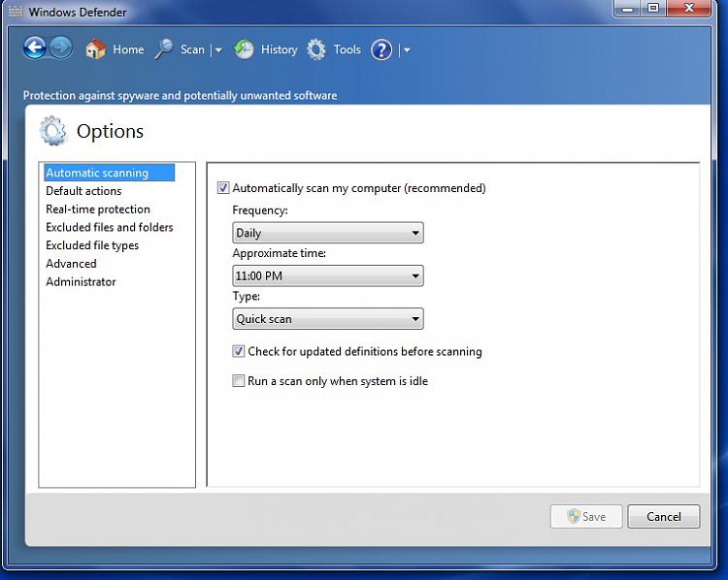Open the Help options dropdown arrow
This screenshot has width=728, height=580.
[x=407, y=49]
